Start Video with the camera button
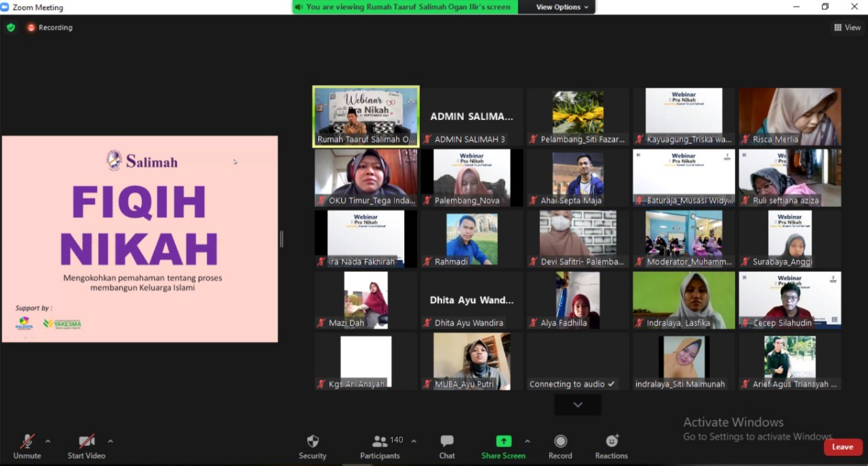The height and width of the screenshot is (466, 868). tap(87, 447)
